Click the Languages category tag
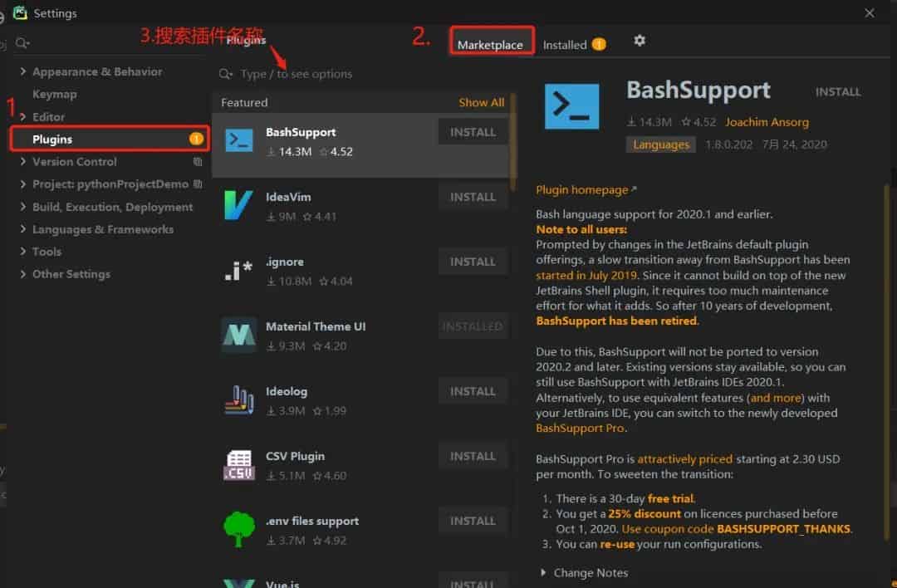This screenshot has height=588, width=897. pyautogui.click(x=661, y=145)
